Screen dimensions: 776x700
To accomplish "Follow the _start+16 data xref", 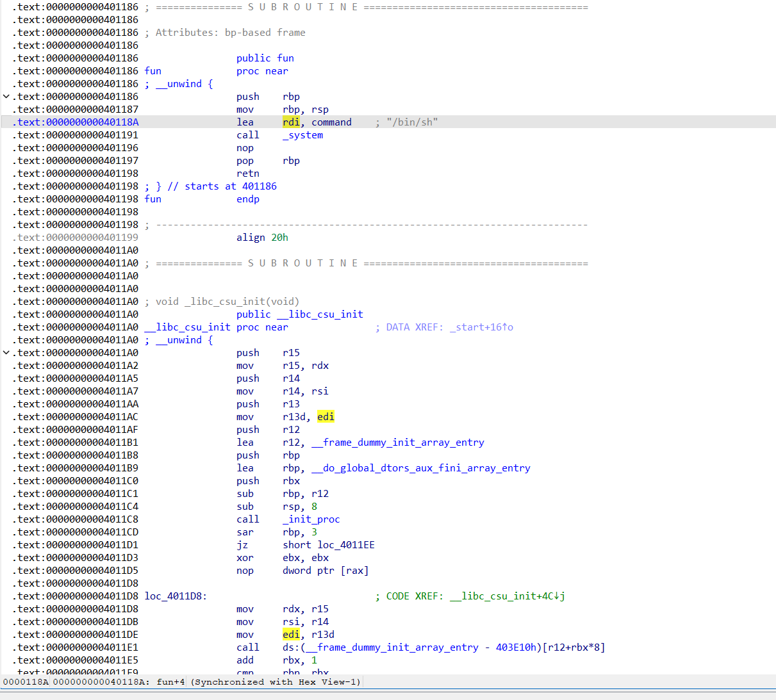I will pyautogui.click(x=481, y=327).
